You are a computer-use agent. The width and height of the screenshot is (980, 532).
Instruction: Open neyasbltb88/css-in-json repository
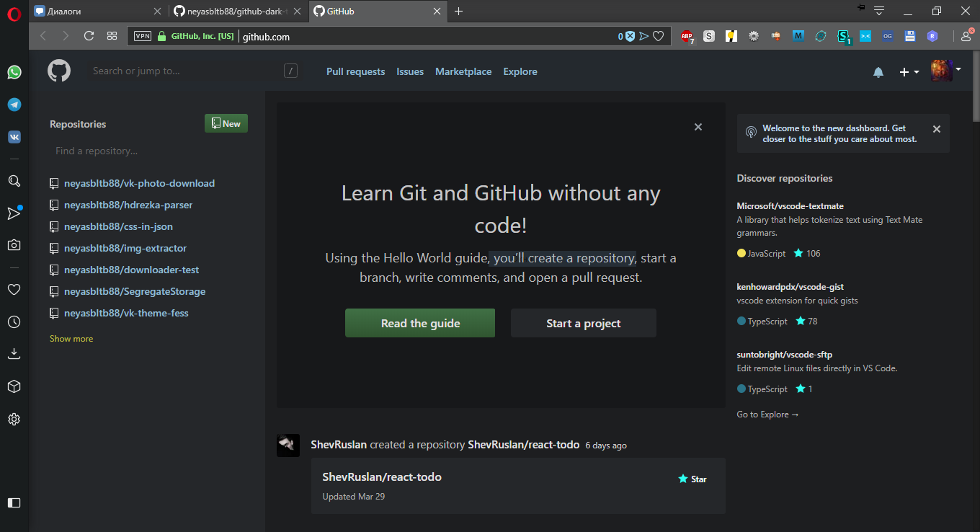point(118,226)
